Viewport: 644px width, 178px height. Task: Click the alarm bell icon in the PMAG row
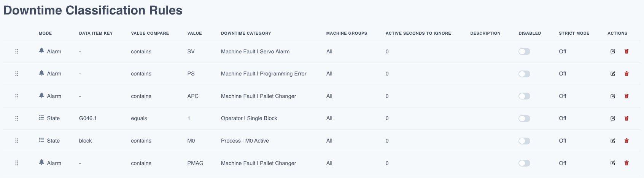(x=41, y=162)
